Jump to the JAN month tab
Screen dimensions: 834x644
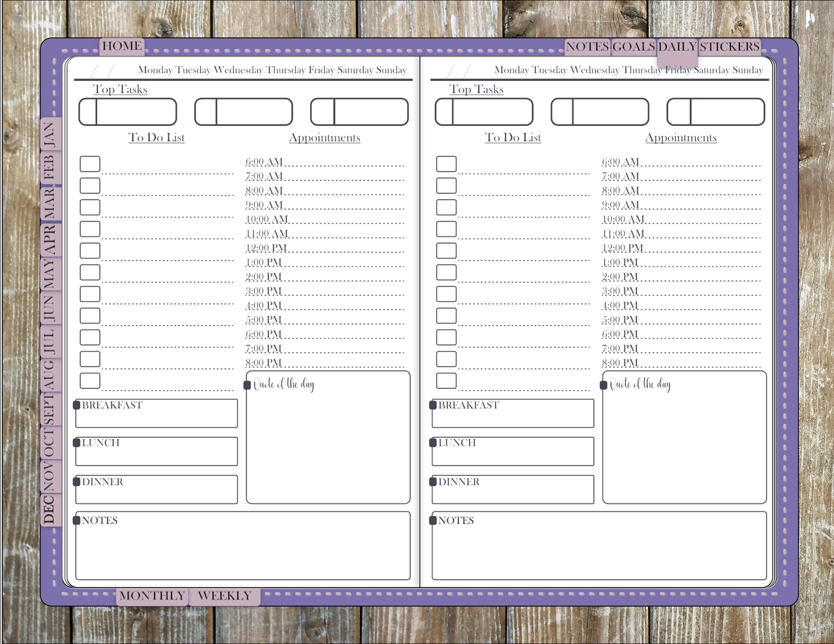[x=50, y=135]
